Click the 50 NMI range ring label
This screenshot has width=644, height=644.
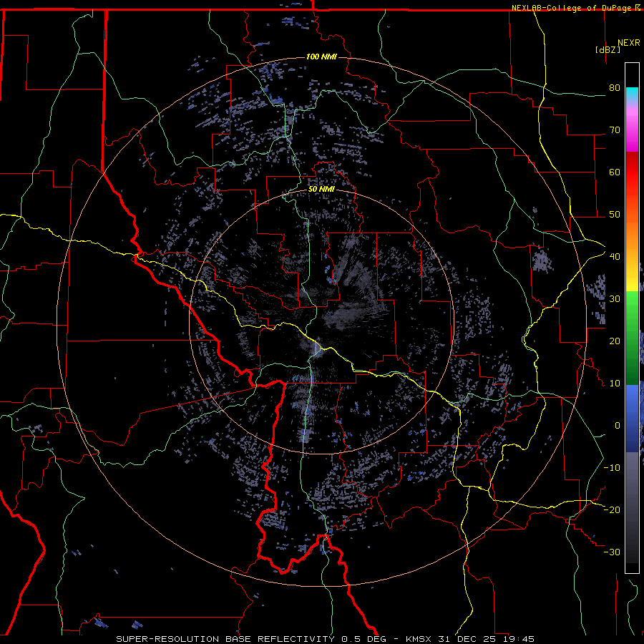[321, 189]
